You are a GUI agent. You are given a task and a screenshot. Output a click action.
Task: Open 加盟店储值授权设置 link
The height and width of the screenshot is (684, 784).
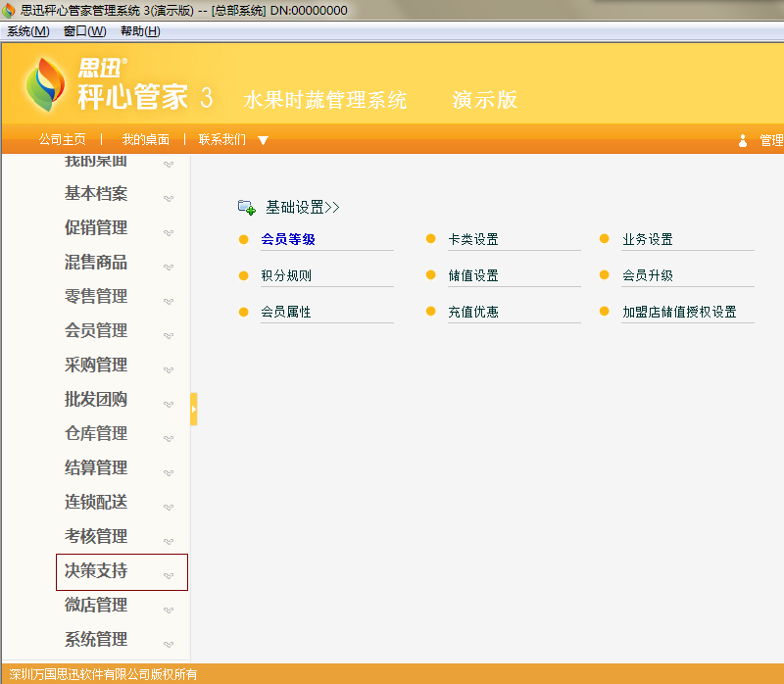[679, 313]
